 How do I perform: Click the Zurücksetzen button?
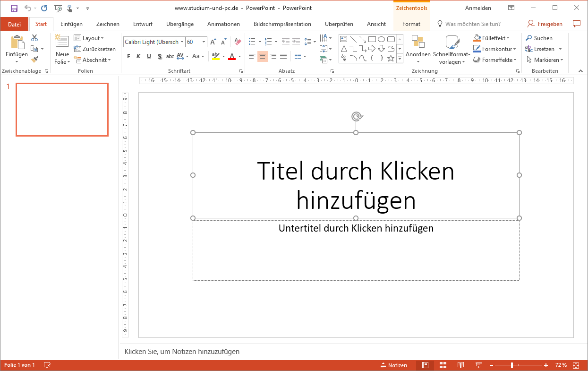[95, 49]
